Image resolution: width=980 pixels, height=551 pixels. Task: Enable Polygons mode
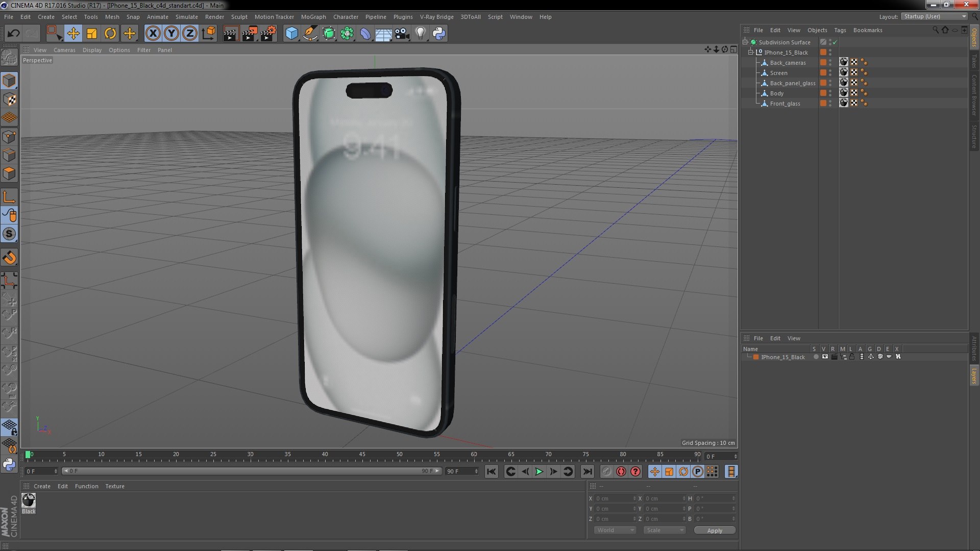pos(9,173)
